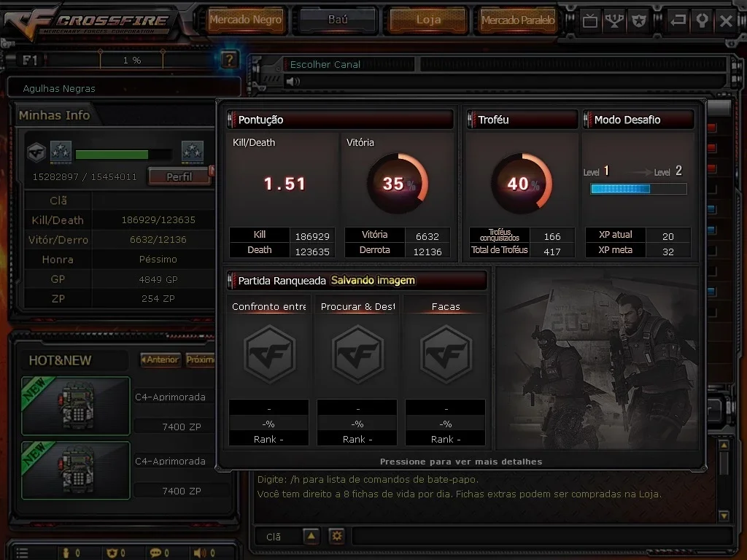Click the Facas ranked emblem
Viewport: 747px width, 560px height.
pyautogui.click(x=446, y=354)
